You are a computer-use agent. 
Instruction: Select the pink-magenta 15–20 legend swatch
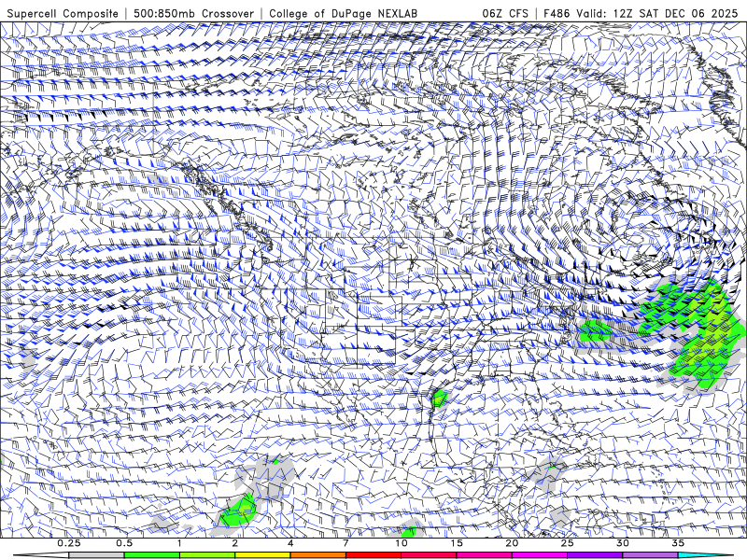484,555
